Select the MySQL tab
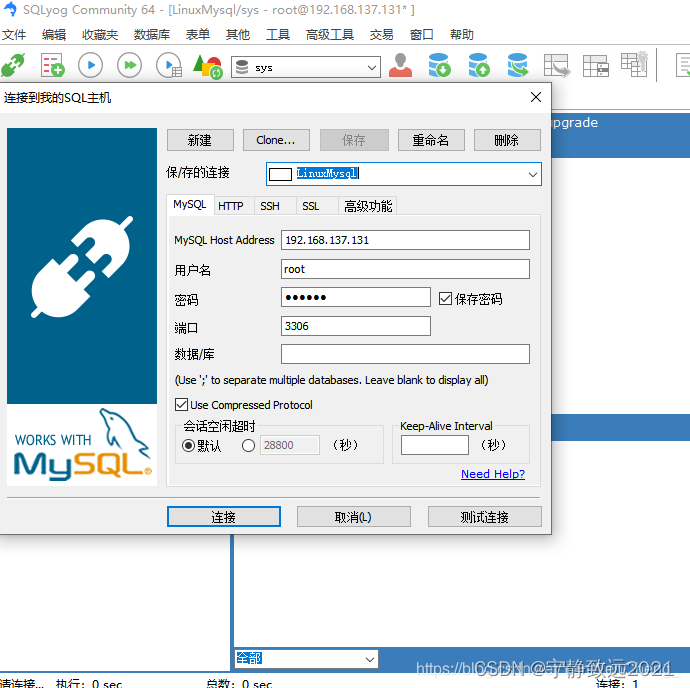 point(190,205)
